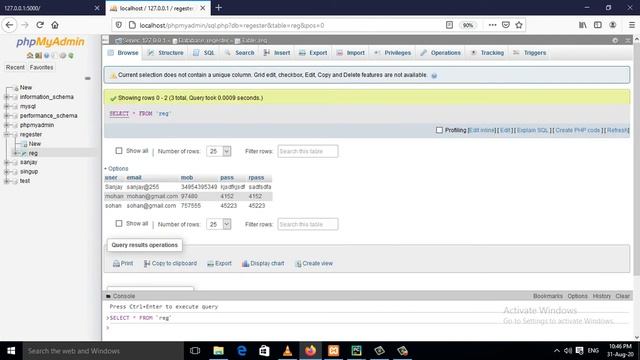Open VLC media player from the taskbar

[x=287, y=351]
